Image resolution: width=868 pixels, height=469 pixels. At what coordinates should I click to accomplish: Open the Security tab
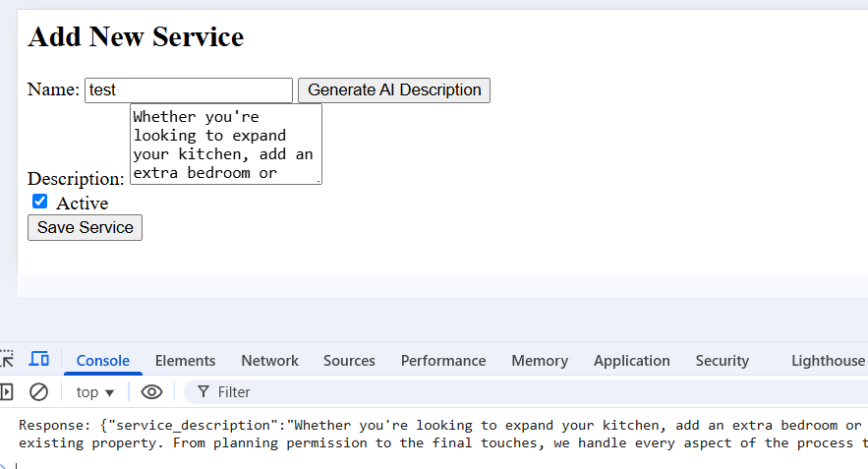pos(722,361)
